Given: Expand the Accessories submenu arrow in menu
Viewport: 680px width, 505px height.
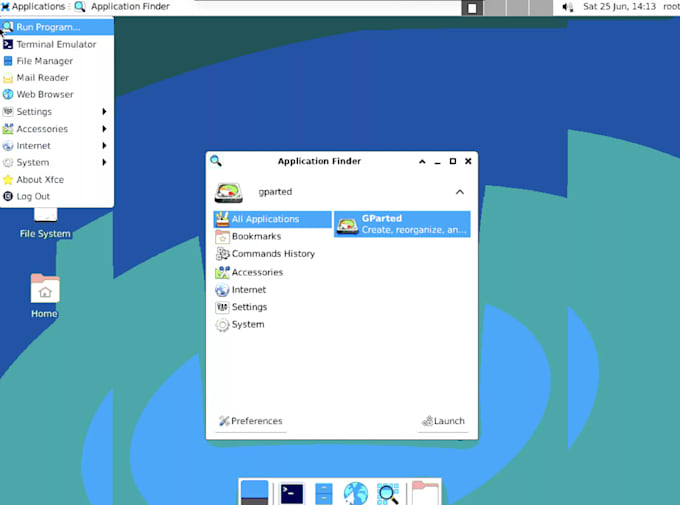Looking at the screenshot, I should 104,129.
